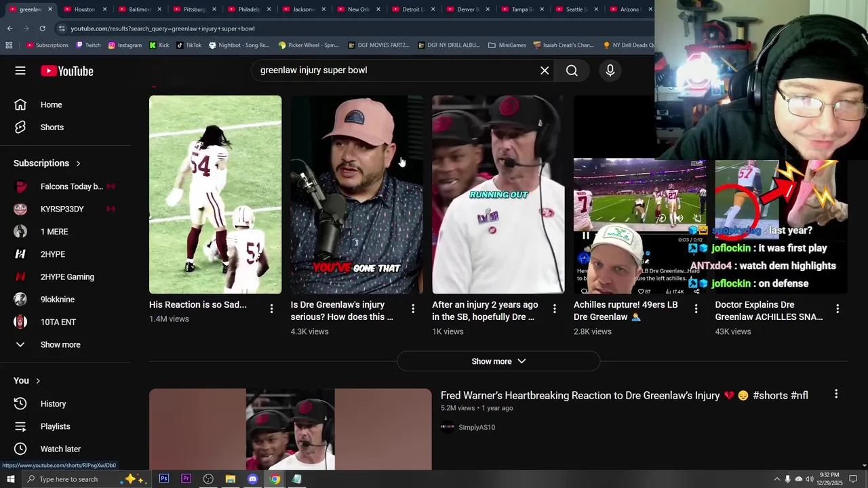The image size is (868, 488).
Task: Reload the page with the refresh icon
Action: [42, 28]
